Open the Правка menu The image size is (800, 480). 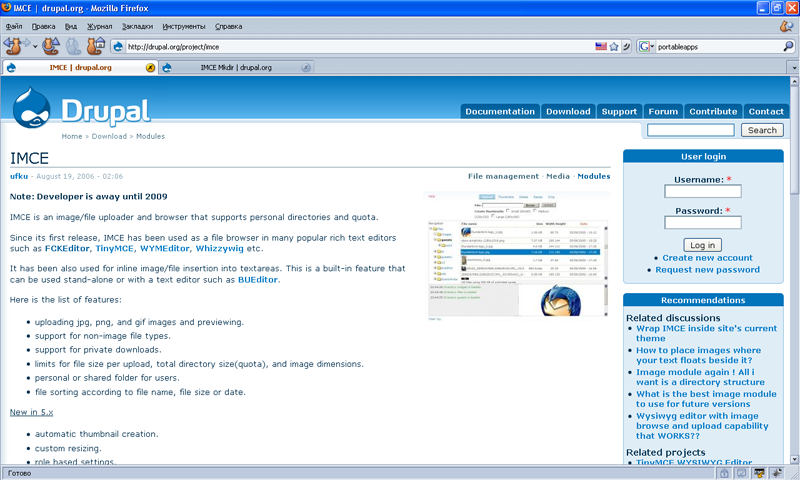tap(43, 27)
